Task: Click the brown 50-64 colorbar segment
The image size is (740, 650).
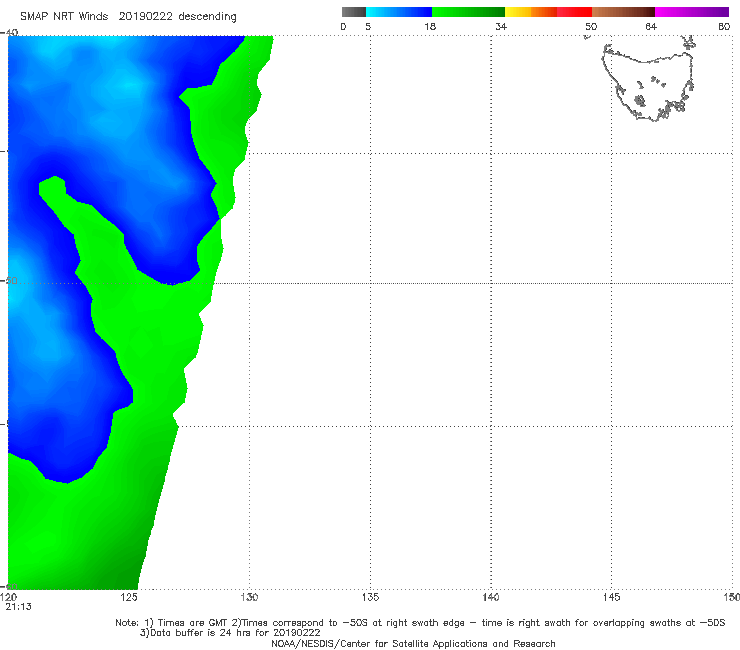Action: [x=623, y=12]
